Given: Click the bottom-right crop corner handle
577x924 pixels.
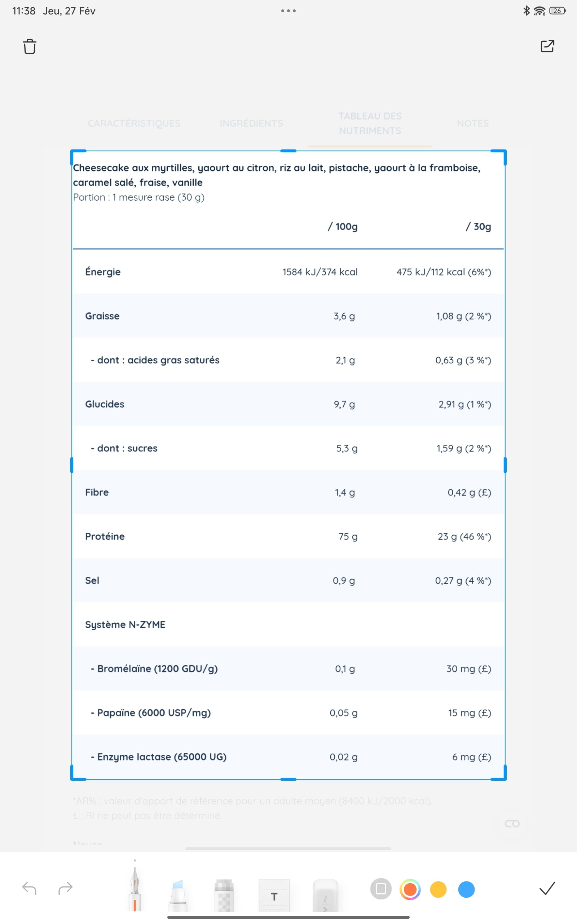Looking at the screenshot, I should tap(505, 778).
